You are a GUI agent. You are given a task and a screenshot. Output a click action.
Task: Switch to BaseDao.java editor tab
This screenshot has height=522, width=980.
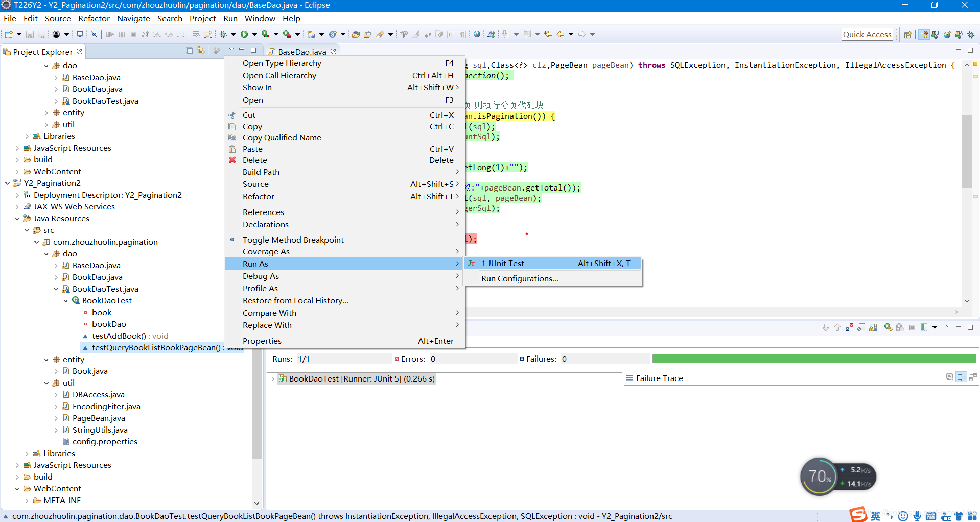301,52
